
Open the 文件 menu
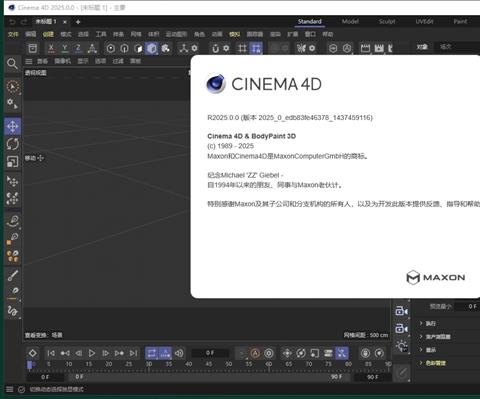[x=13, y=34]
